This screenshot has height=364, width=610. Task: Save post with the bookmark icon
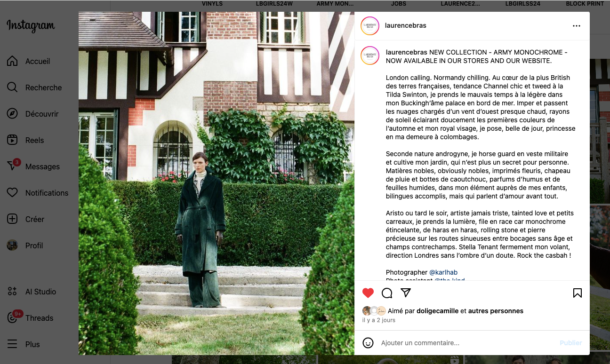[578, 293]
